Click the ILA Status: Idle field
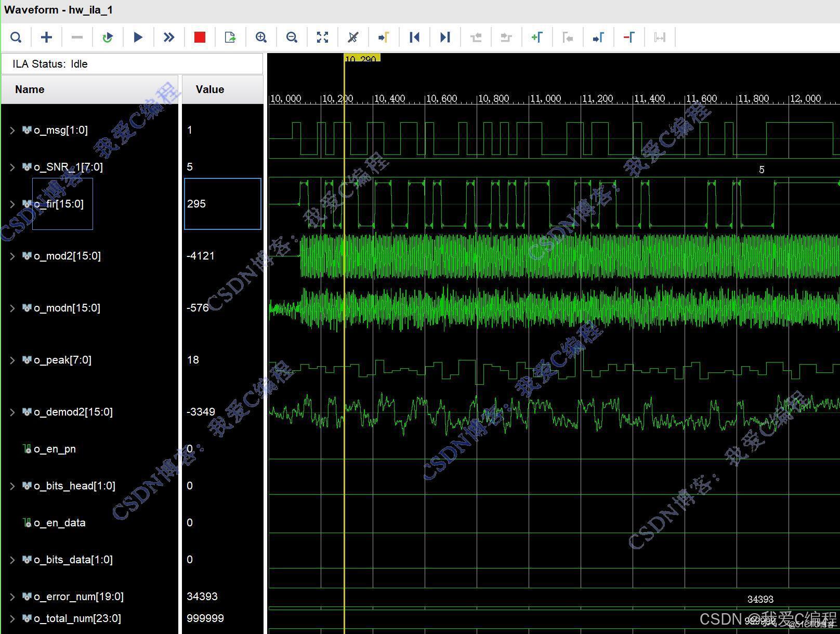The image size is (840, 634). (x=132, y=64)
